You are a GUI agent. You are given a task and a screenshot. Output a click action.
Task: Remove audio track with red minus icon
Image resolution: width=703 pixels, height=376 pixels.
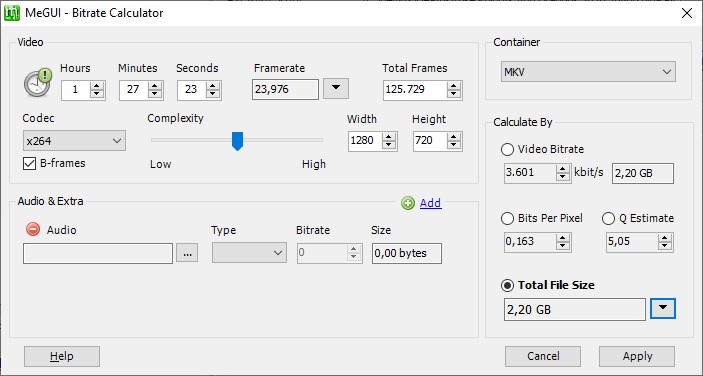pyautogui.click(x=33, y=229)
